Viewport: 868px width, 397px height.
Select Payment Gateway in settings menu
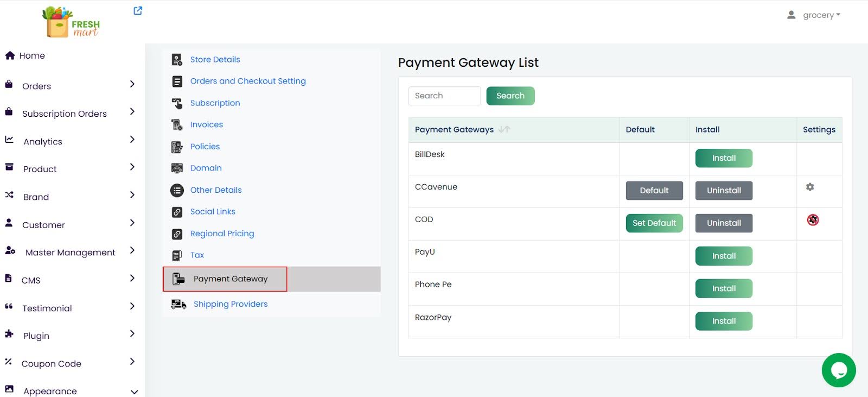[230, 279]
